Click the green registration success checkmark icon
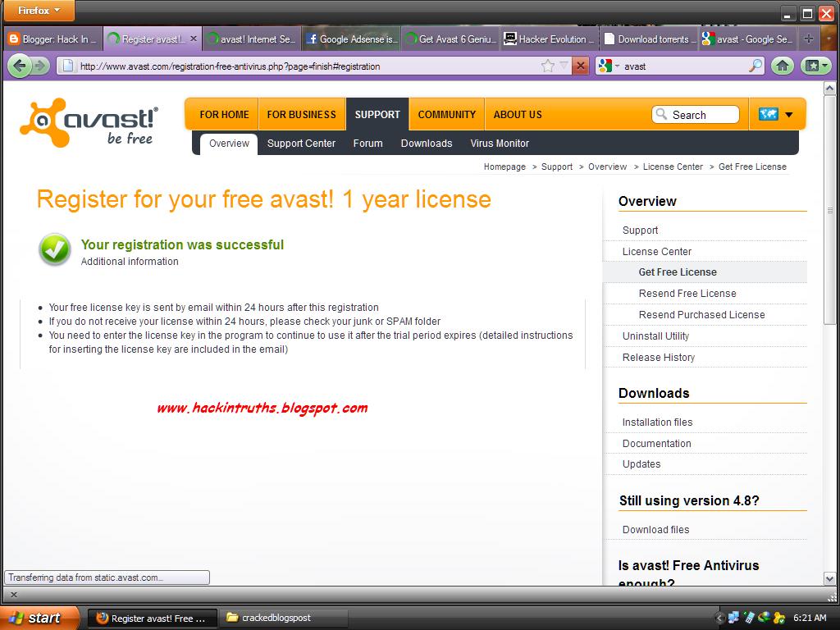The height and width of the screenshot is (630, 840). 54,249
